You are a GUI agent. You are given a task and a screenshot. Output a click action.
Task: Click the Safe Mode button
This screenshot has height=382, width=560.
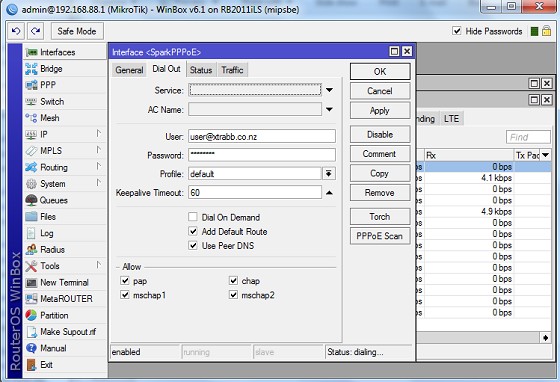[77, 31]
